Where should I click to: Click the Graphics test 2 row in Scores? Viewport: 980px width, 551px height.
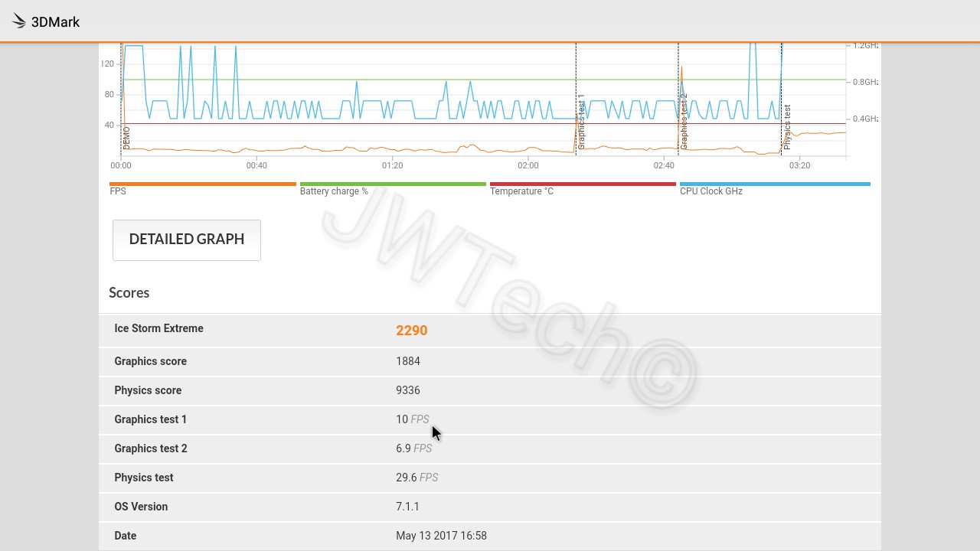151,448
